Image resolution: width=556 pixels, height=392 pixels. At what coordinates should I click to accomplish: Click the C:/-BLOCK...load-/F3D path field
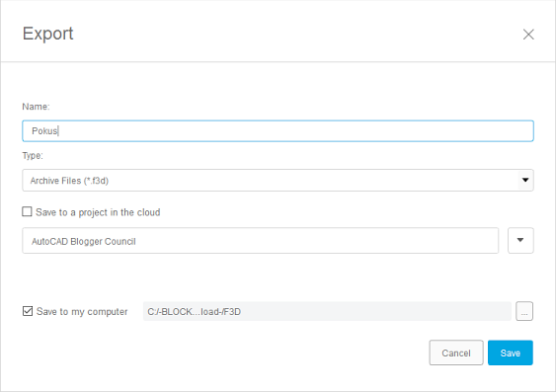tap(327, 311)
